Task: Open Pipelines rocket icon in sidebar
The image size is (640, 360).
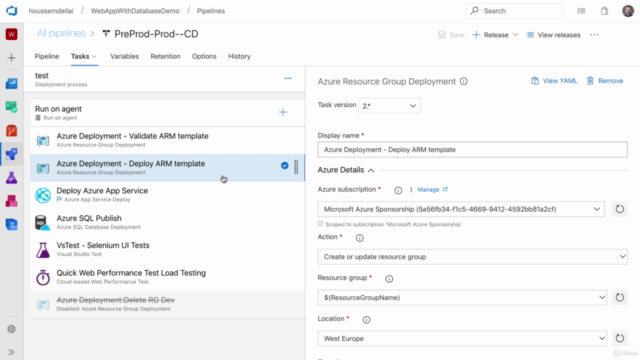Action: tap(11, 154)
